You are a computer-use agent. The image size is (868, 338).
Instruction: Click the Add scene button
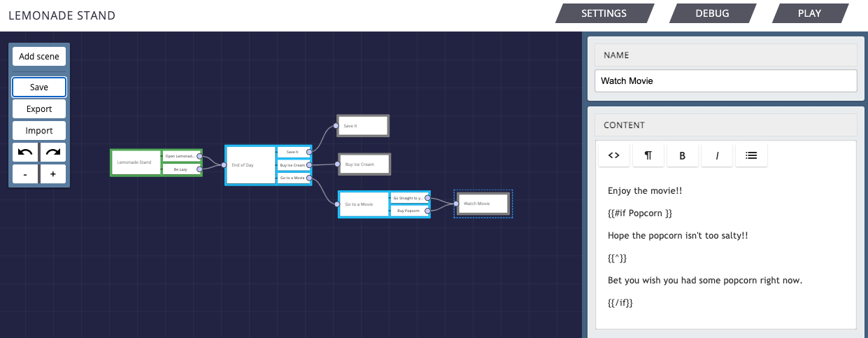(39, 57)
